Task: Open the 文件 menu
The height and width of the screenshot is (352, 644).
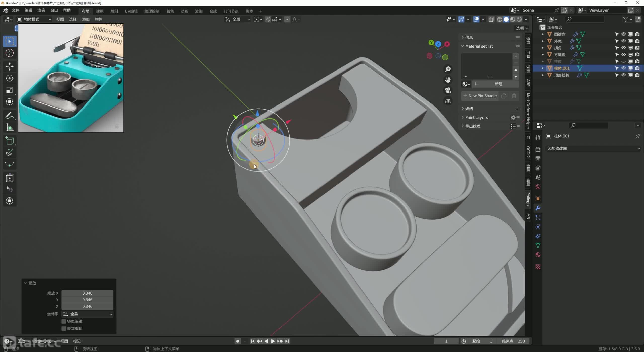Action: (x=16, y=10)
